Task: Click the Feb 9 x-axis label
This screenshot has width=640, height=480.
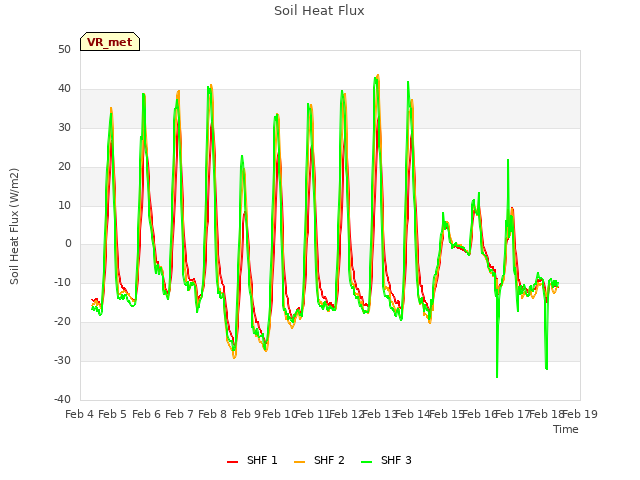Action: tap(246, 414)
